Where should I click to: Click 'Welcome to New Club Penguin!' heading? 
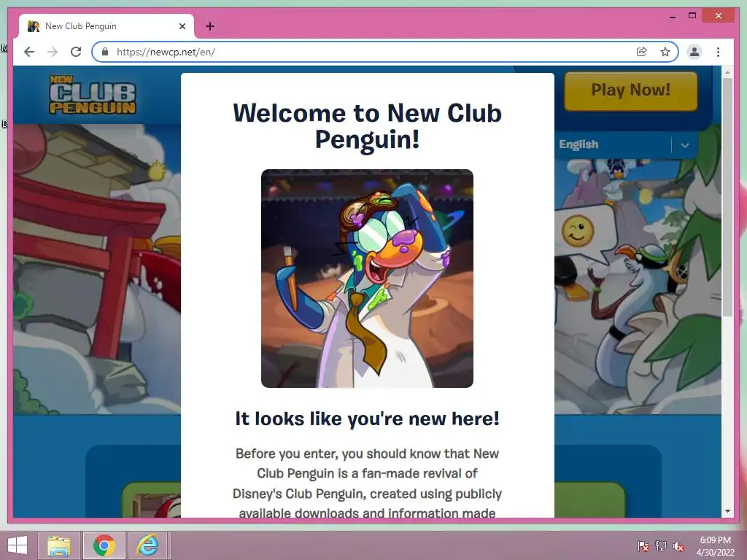(x=367, y=125)
